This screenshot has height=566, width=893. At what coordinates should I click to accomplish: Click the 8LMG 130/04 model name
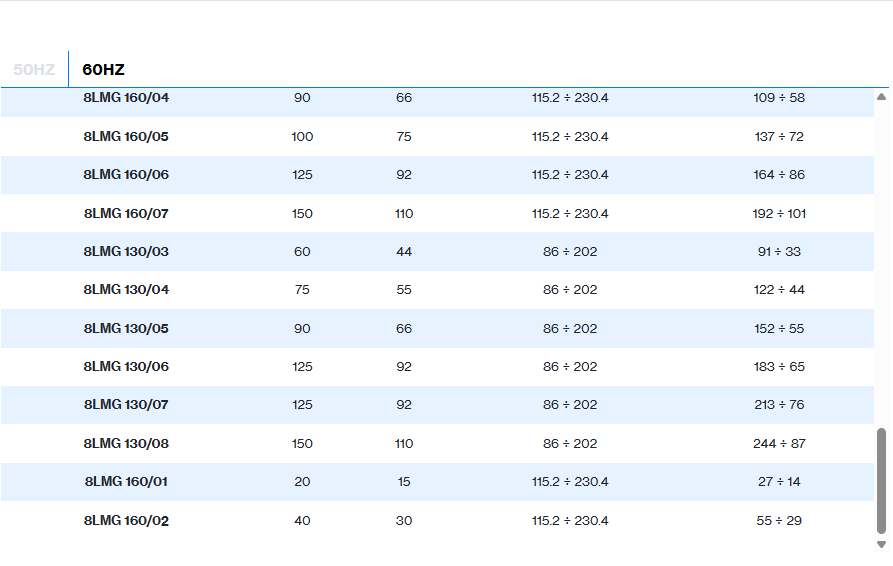pyautogui.click(x=126, y=290)
